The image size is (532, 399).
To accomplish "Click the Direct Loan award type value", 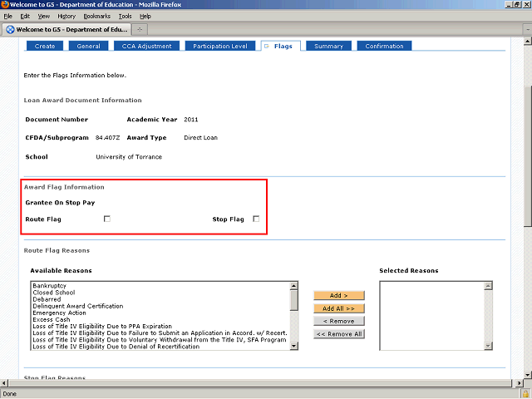I will click(x=200, y=138).
